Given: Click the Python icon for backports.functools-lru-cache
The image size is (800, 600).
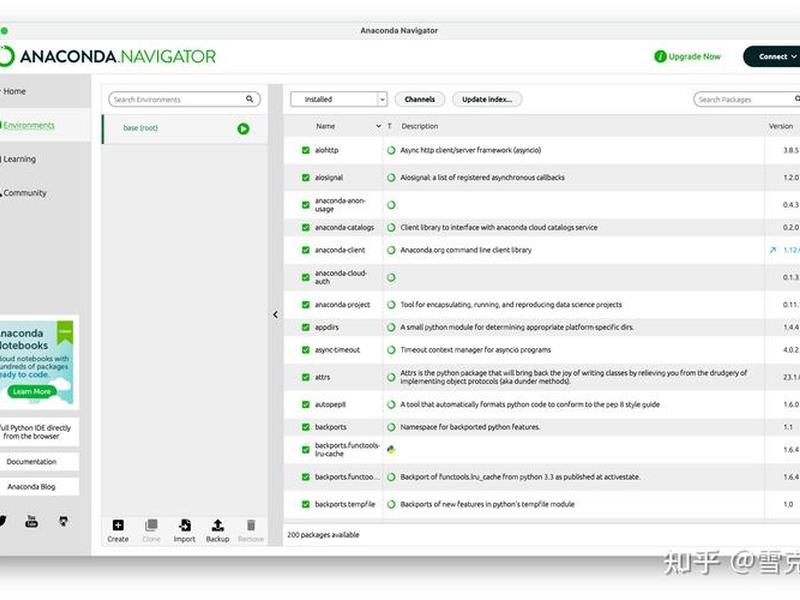Looking at the screenshot, I should click(391, 449).
